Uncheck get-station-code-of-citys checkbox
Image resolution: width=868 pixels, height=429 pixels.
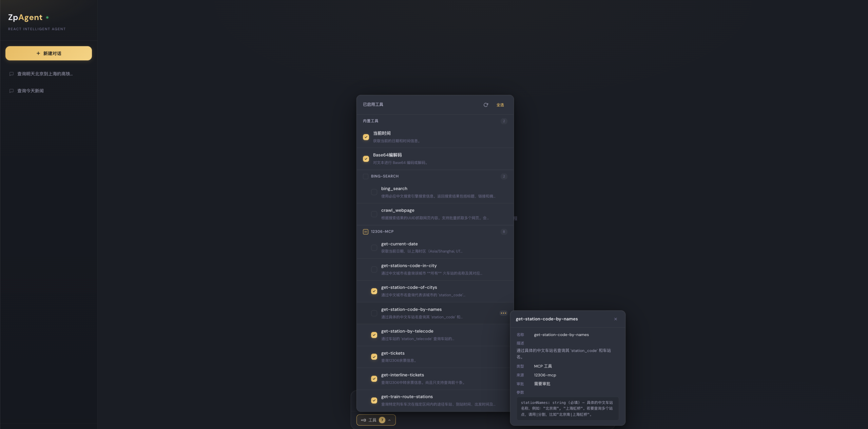374,291
